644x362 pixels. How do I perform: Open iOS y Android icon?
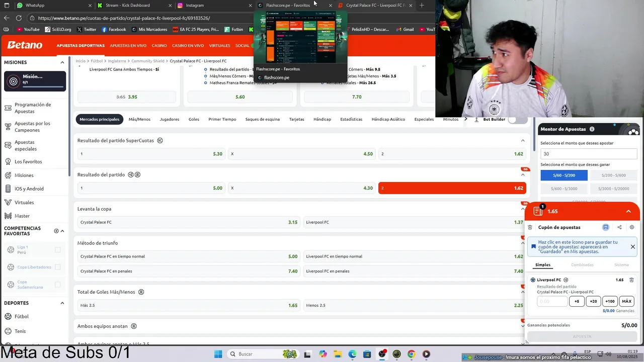click(8, 189)
